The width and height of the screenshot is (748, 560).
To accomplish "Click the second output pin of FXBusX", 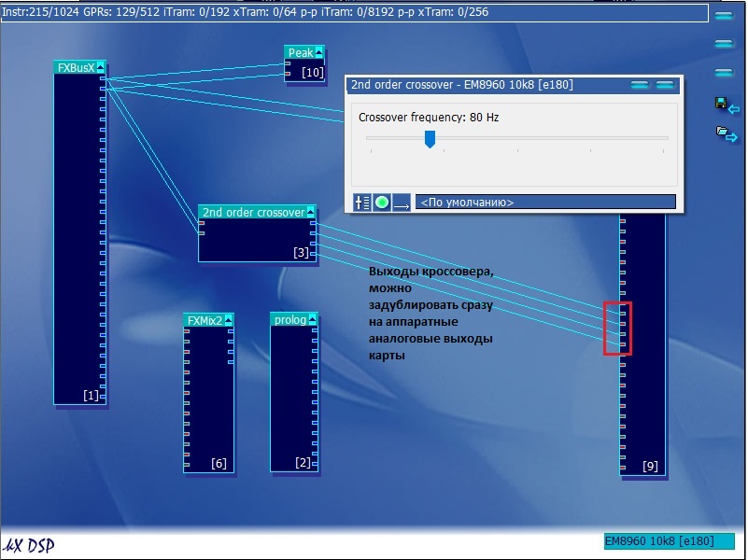I will point(103,89).
